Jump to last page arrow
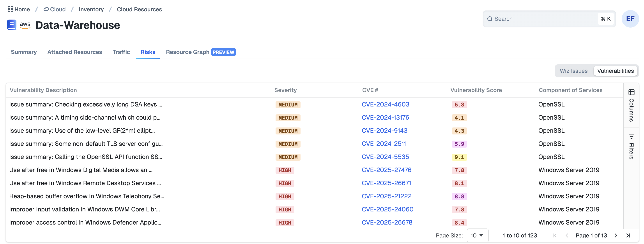Viewport: 644px width, 244px height. tap(628, 235)
